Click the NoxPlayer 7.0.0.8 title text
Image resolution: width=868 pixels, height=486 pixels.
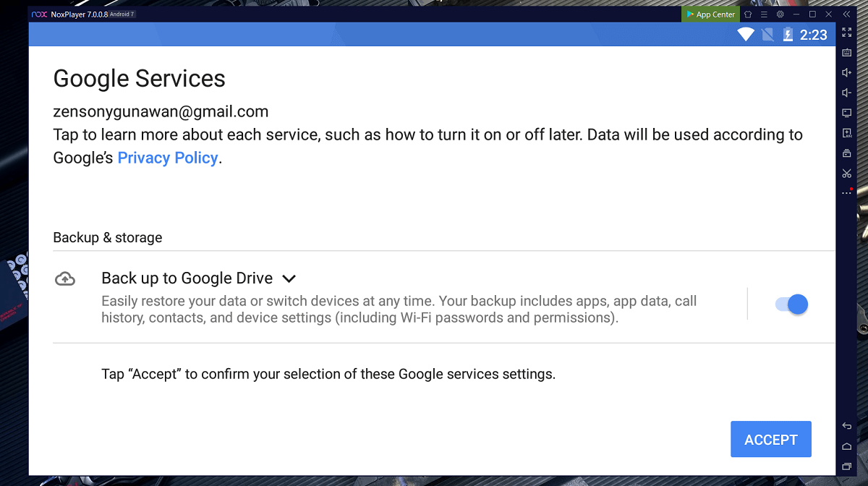pyautogui.click(x=80, y=14)
